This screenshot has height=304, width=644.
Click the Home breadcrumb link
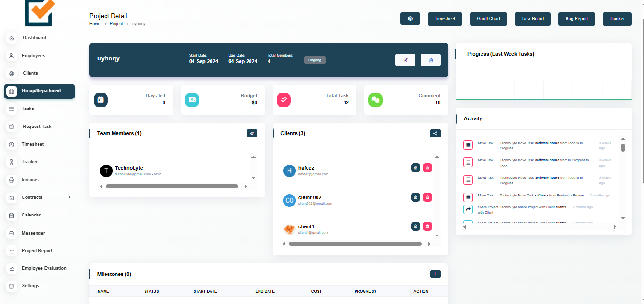point(95,24)
